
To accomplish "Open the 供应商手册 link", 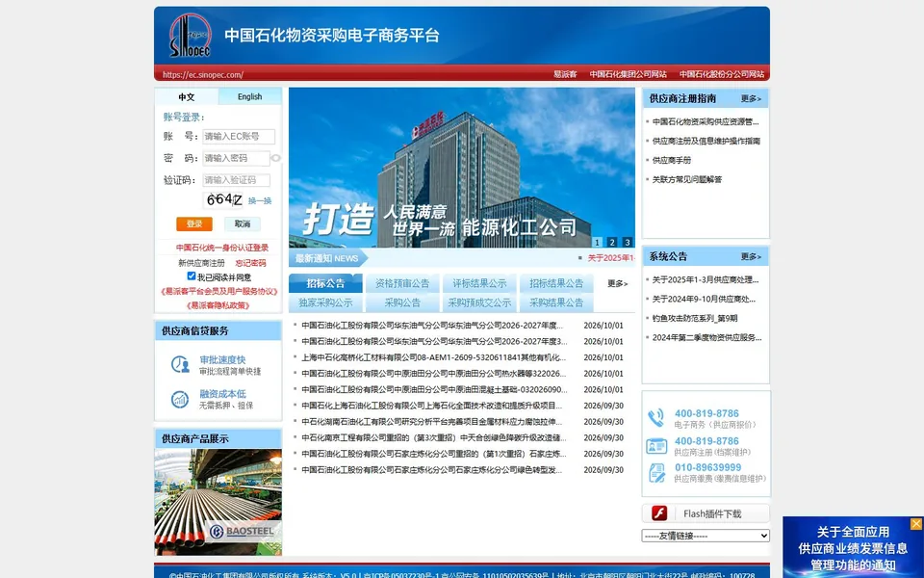I will point(671,161).
